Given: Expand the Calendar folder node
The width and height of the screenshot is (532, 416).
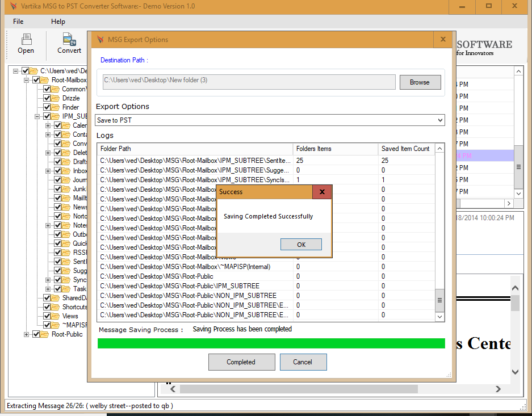Looking at the screenshot, I should [x=48, y=125].
